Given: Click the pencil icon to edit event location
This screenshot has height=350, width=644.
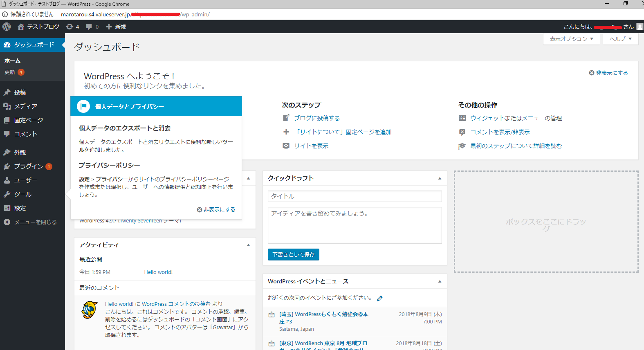Looking at the screenshot, I should pyautogui.click(x=380, y=298).
